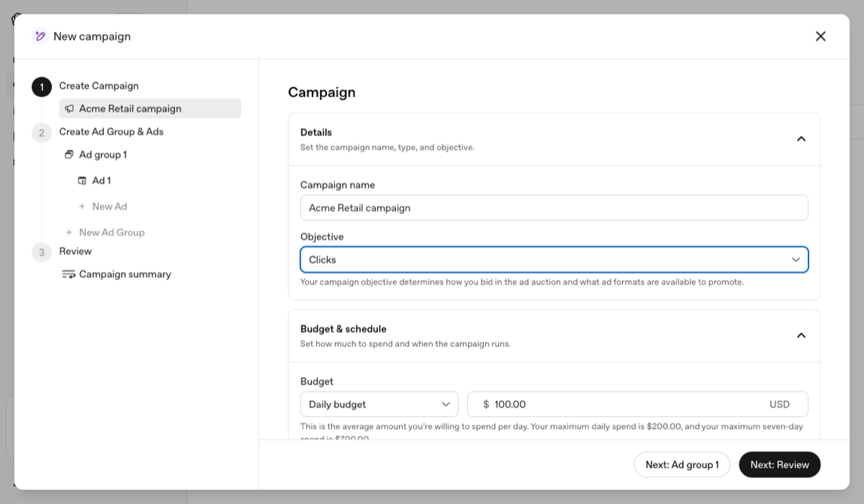
Task: Click the Objective field label
Action: click(x=322, y=237)
